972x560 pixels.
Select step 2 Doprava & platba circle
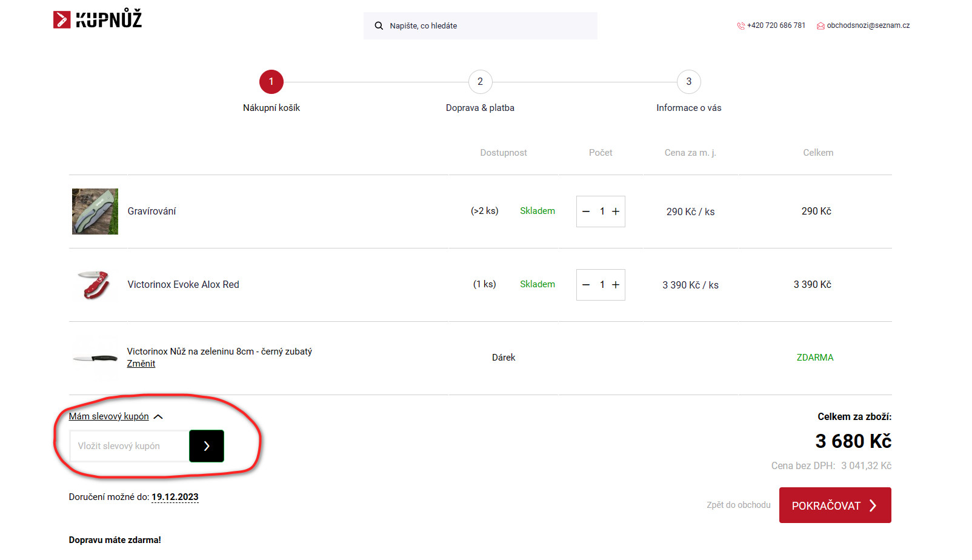pos(480,82)
